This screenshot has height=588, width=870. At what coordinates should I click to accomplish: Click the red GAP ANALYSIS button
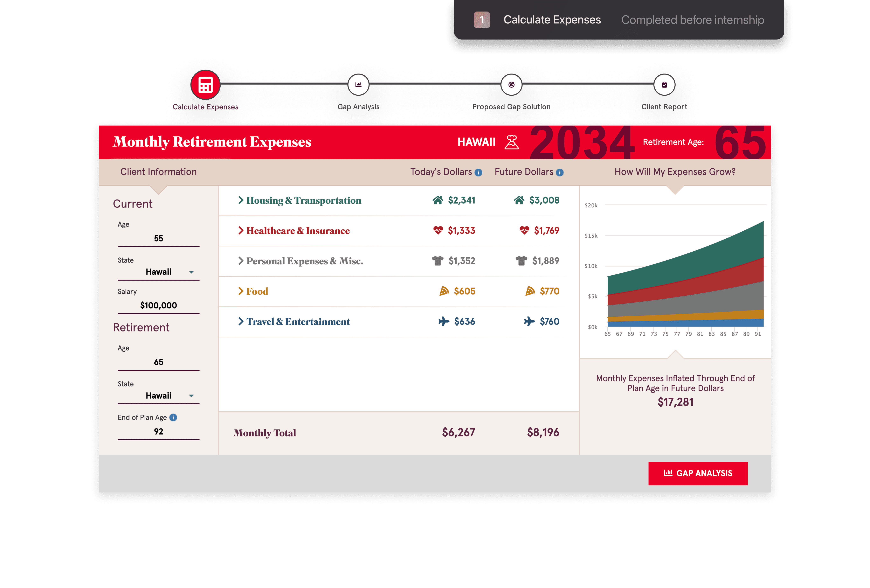click(x=698, y=474)
